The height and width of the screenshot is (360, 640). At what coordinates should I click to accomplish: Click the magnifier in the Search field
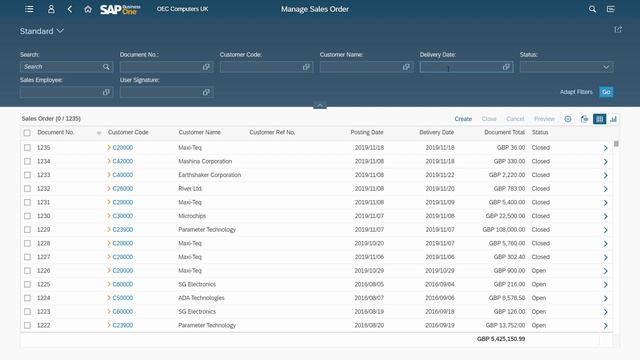click(x=106, y=67)
